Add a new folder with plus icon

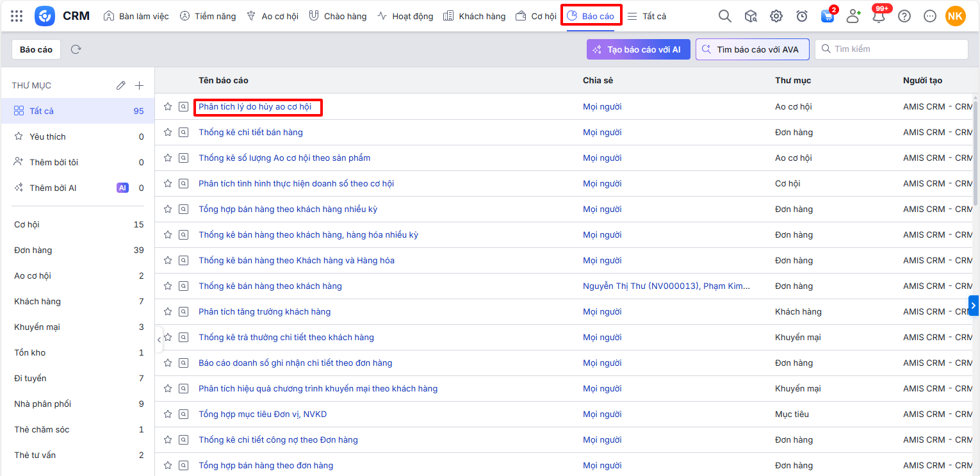140,85
